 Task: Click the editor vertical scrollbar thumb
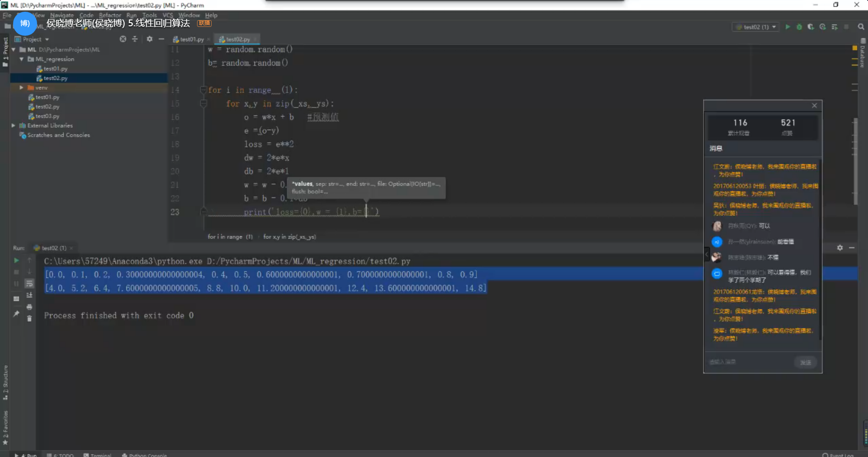855,162
